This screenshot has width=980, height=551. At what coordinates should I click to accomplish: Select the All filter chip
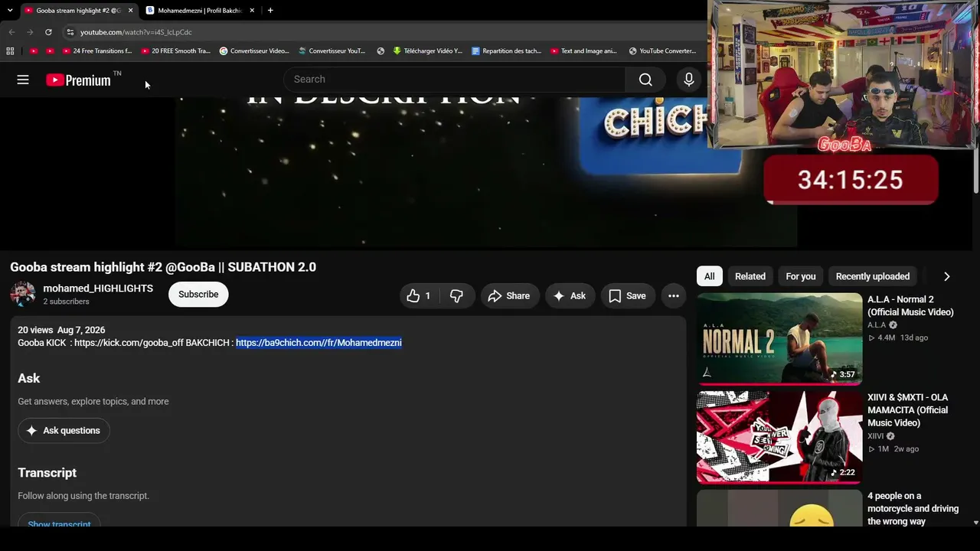coord(710,276)
